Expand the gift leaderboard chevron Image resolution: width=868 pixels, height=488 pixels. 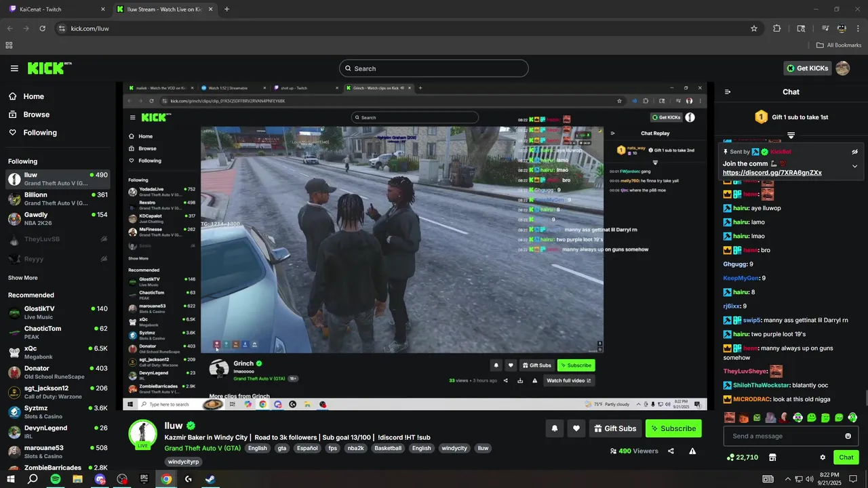(x=791, y=136)
